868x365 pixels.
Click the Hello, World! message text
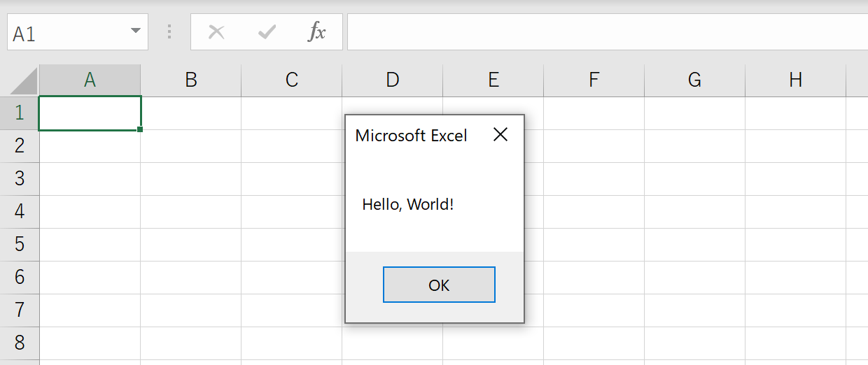pos(407,205)
